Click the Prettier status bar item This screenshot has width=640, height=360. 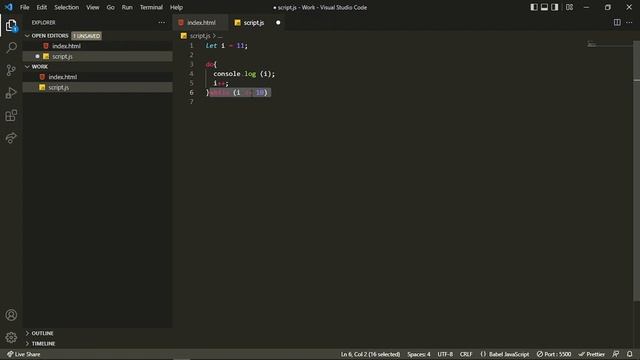pos(591,354)
